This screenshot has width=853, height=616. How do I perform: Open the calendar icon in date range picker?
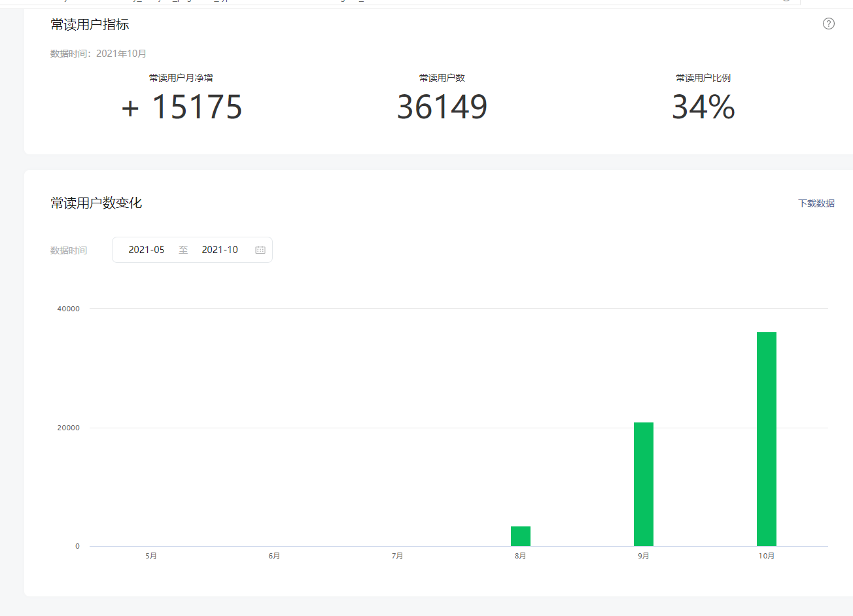(260, 250)
